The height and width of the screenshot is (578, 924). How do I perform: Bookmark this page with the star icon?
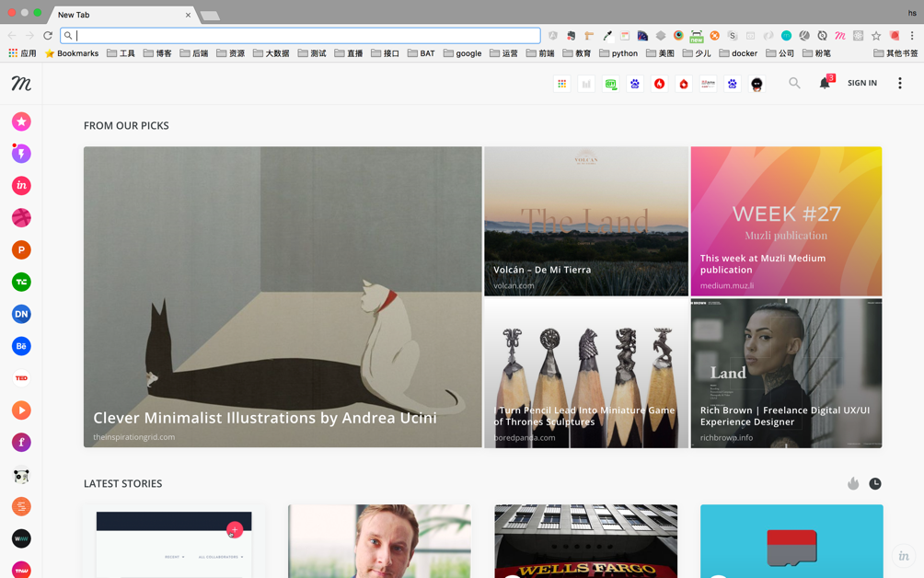876,36
